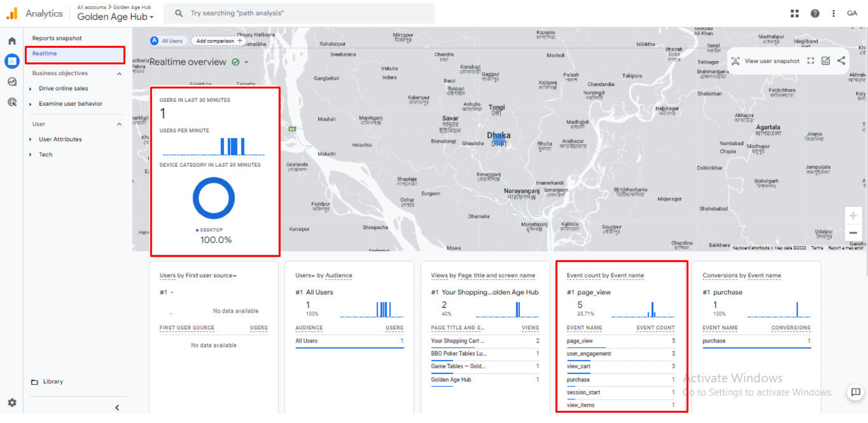
Task: Expand map to full screen
Action: coord(811,61)
